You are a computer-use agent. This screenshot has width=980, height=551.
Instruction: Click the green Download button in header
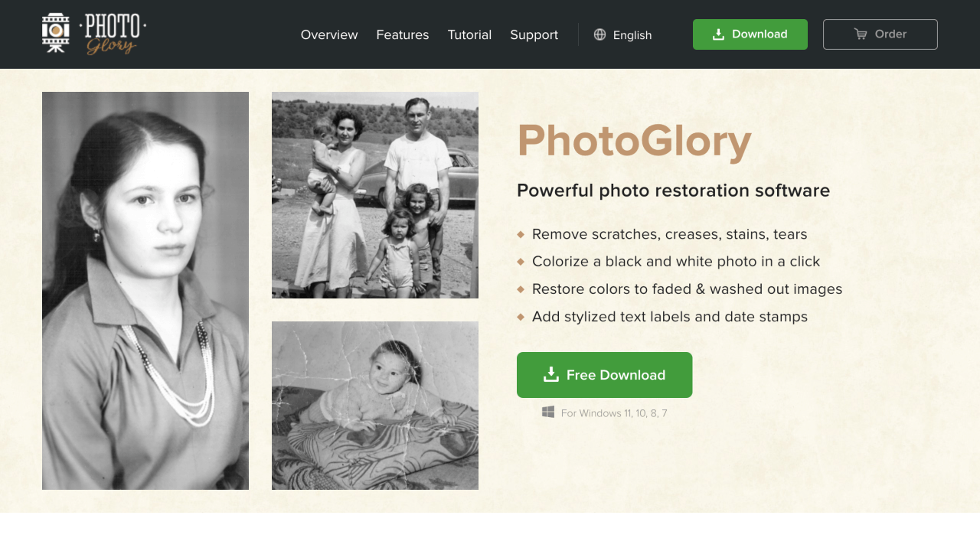[750, 34]
